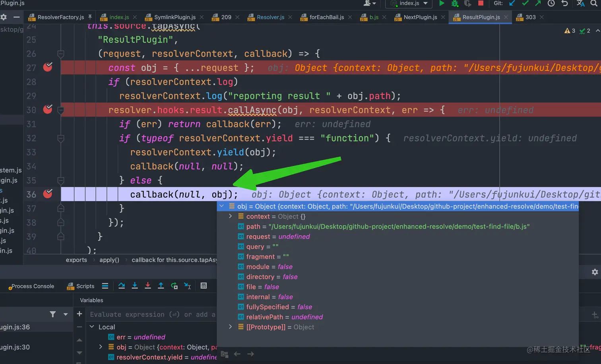Open the Git history clock icon
Viewport: 601px width, 364px height.
coord(551,3)
